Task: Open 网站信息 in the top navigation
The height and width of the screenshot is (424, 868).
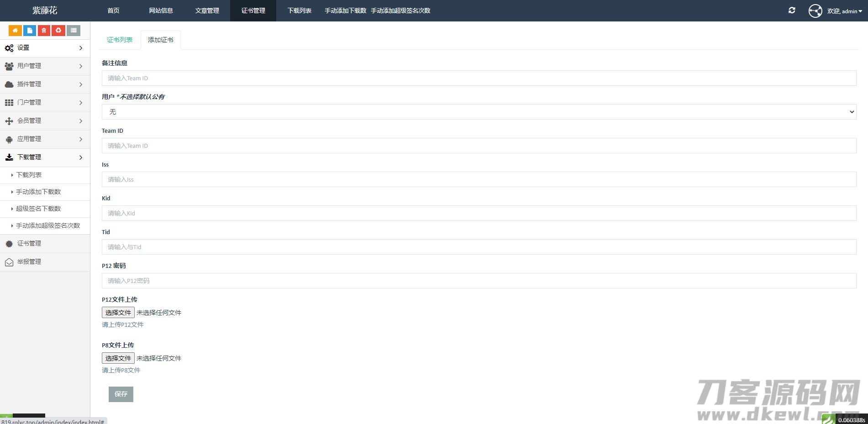Action: 161,10
